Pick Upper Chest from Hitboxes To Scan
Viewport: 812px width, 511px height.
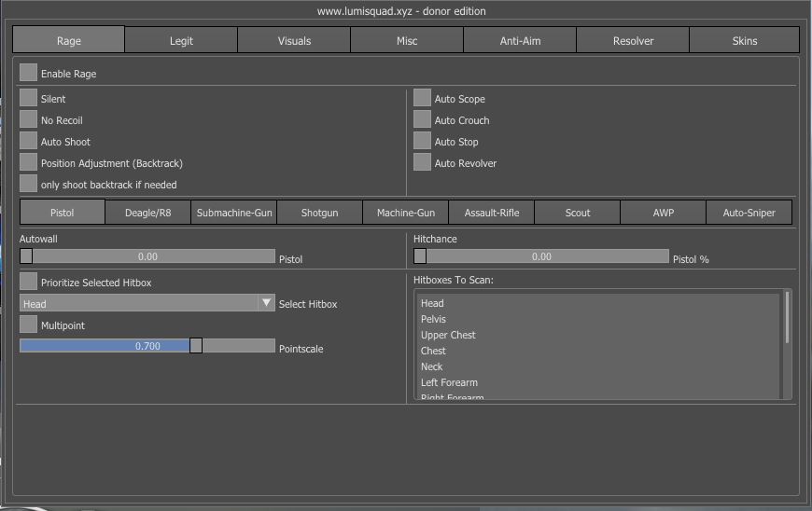point(448,335)
